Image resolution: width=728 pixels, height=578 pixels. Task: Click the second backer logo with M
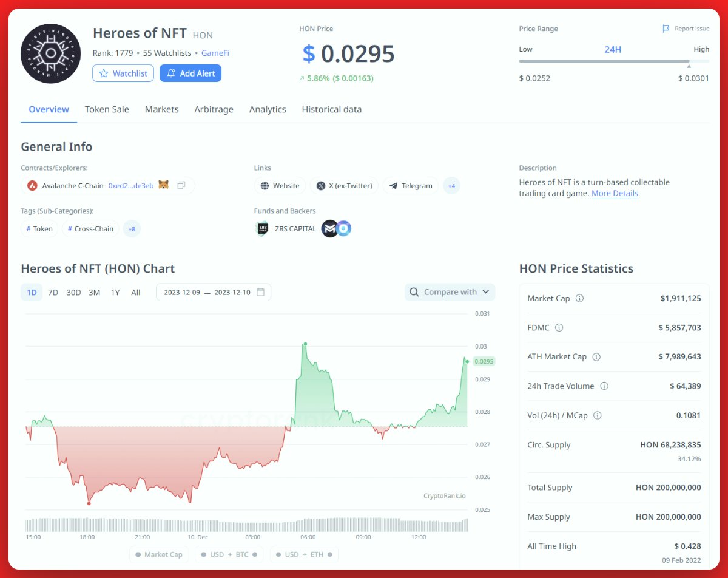point(329,229)
